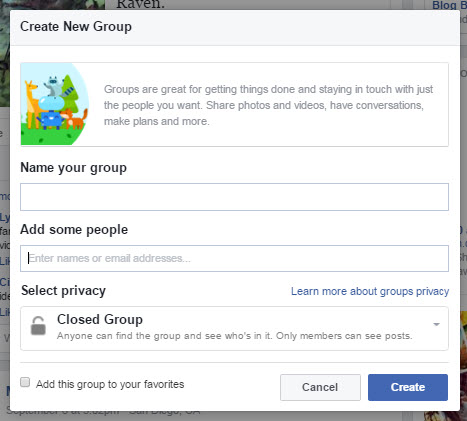Click the 'Create New Group' dialog title bar
The height and width of the screenshot is (421, 467).
pos(235,27)
